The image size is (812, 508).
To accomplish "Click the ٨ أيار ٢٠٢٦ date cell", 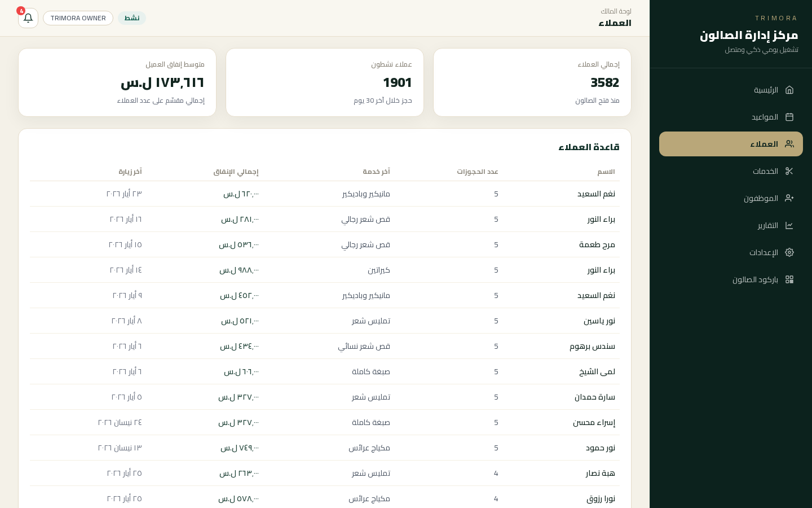I will pos(127,321).
